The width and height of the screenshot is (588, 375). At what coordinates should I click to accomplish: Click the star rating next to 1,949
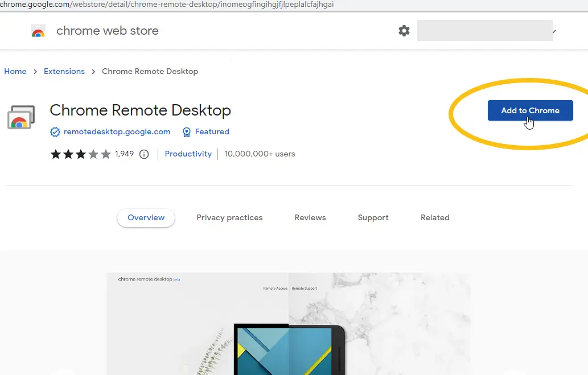(81, 154)
